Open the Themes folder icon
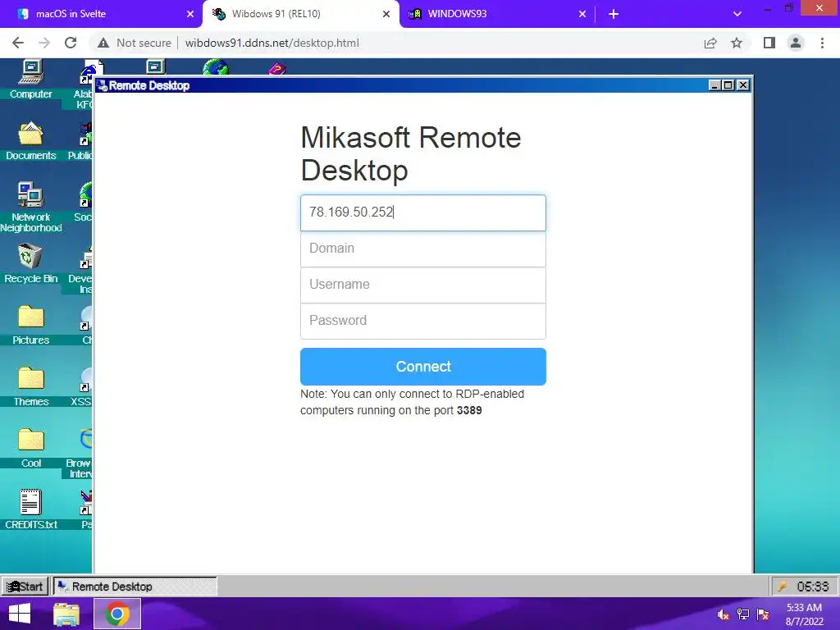This screenshot has width=840, height=630. coord(30,387)
